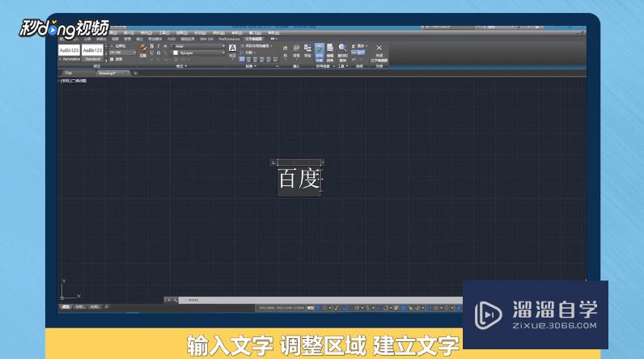Toggle Bold text formatting
Image resolution: width=644 pixels, height=359 pixels.
[151, 46]
